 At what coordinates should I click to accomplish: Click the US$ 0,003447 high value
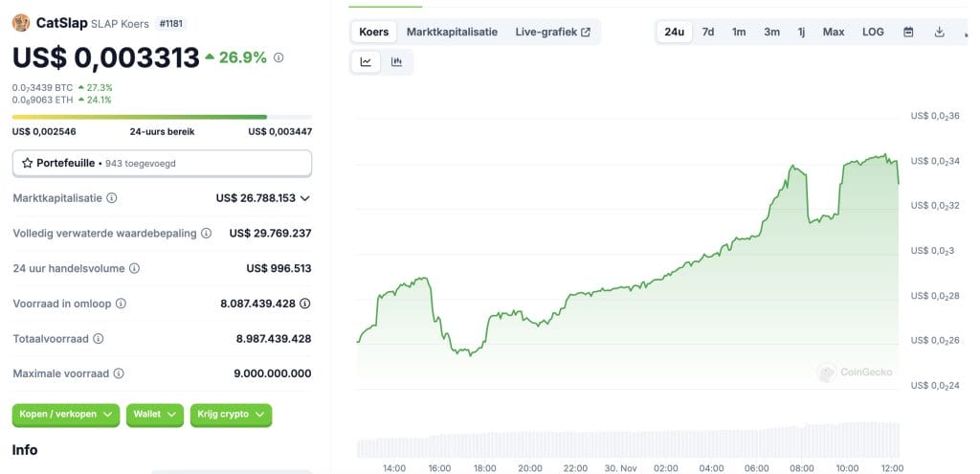tap(280, 132)
